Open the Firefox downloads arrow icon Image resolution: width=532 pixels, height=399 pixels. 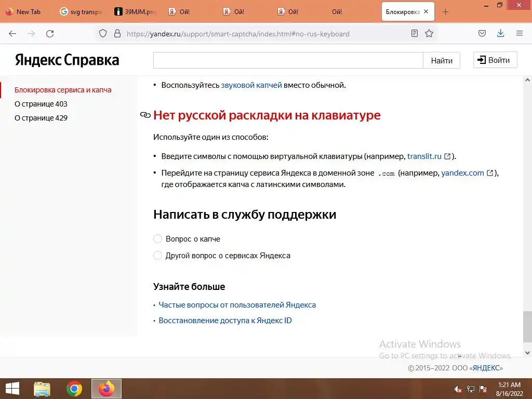(x=500, y=33)
